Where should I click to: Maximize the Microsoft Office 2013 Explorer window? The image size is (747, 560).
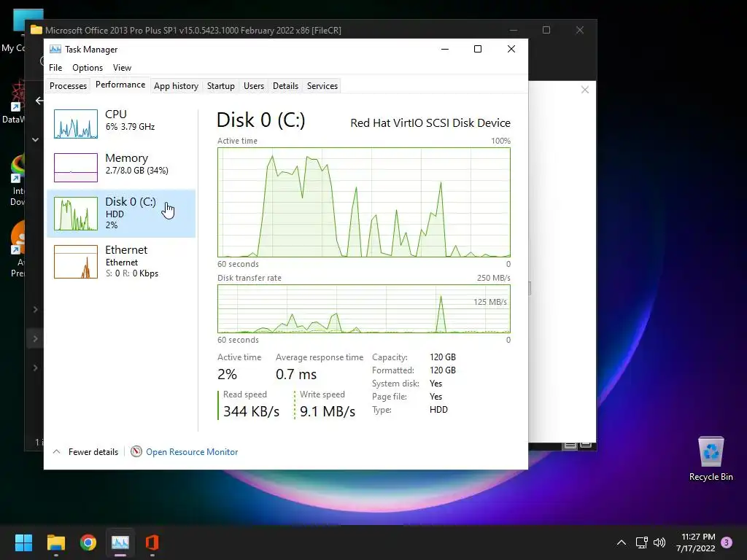(x=546, y=30)
